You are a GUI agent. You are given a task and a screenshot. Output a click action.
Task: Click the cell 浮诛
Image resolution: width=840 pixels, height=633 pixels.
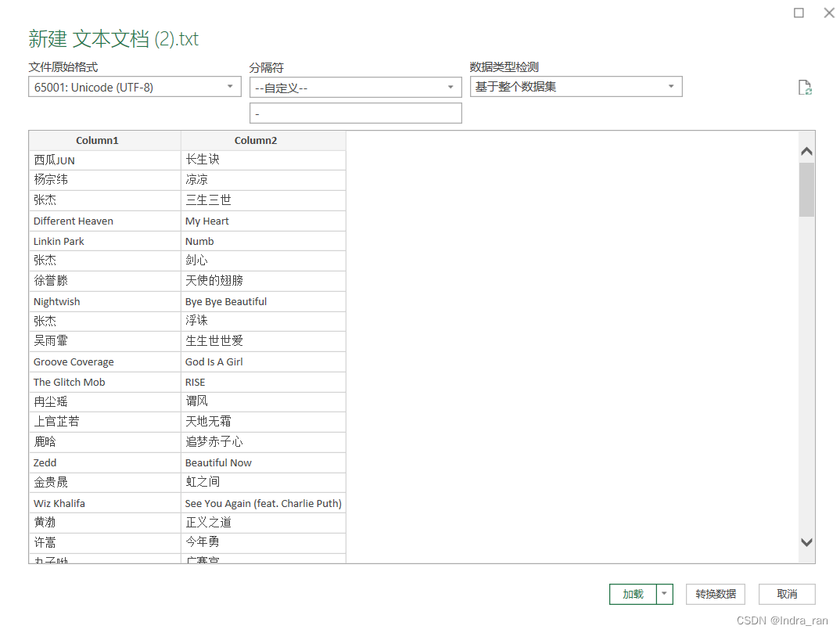264,322
